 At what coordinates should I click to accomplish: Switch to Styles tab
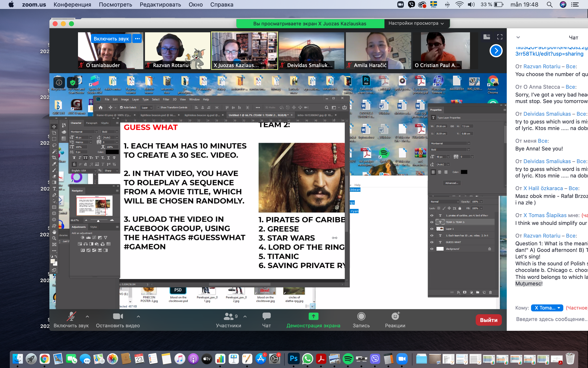[x=94, y=227]
